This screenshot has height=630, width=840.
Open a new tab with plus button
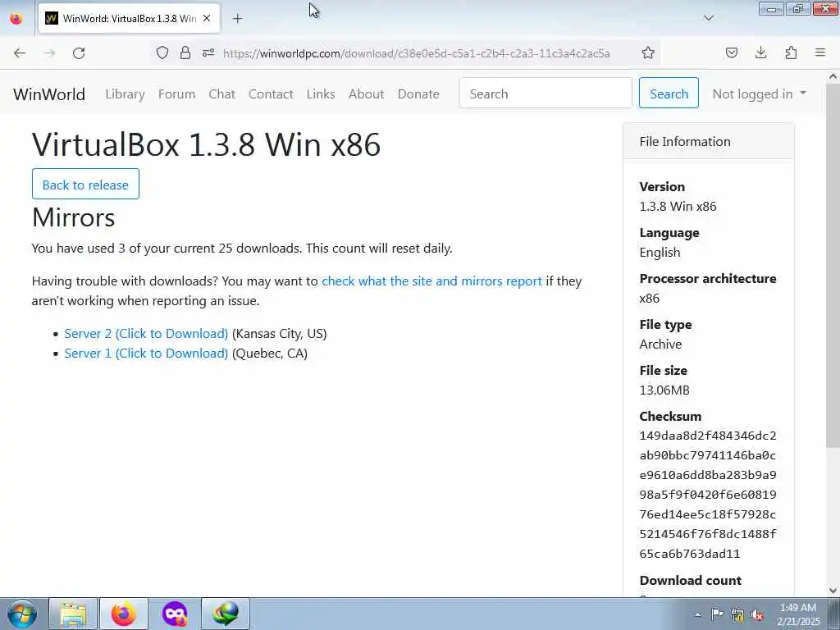tap(238, 19)
